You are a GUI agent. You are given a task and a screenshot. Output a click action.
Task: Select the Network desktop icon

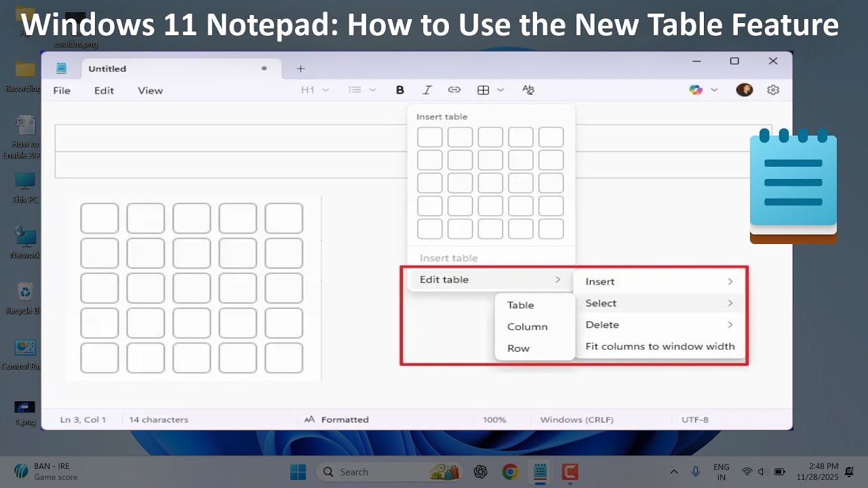[x=25, y=243]
